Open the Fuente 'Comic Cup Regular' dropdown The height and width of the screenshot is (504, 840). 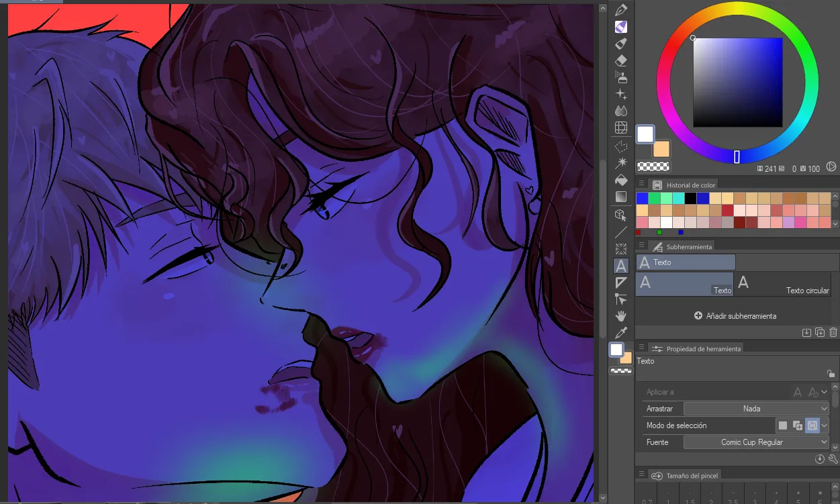(x=757, y=442)
